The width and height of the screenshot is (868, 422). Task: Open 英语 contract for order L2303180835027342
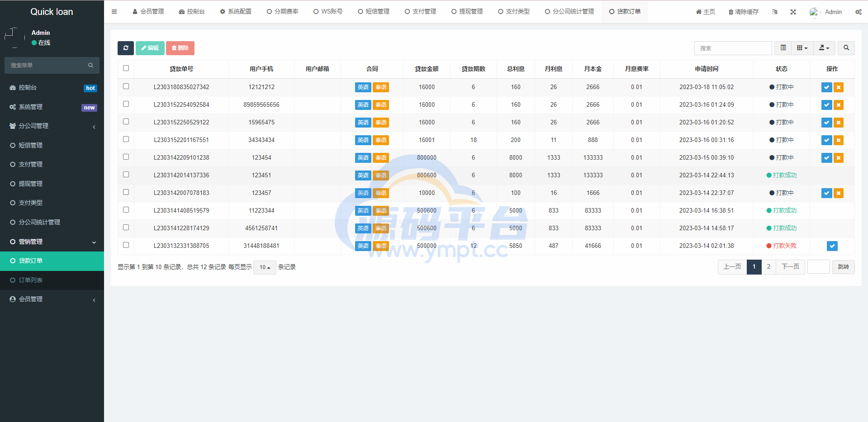point(363,87)
